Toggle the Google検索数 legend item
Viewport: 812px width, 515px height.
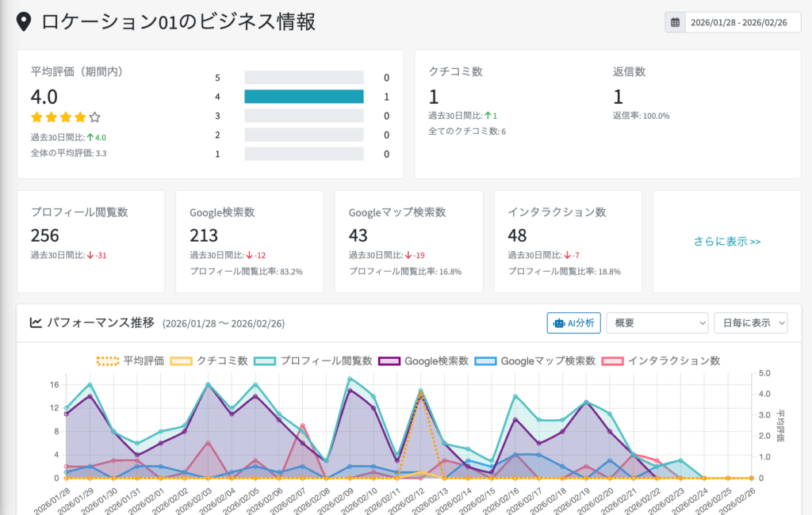(x=425, y=360)
